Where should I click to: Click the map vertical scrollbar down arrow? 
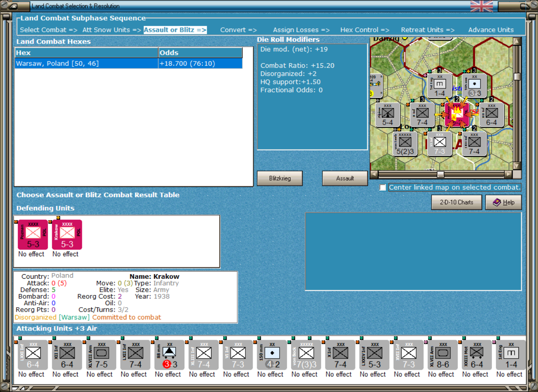517,166
